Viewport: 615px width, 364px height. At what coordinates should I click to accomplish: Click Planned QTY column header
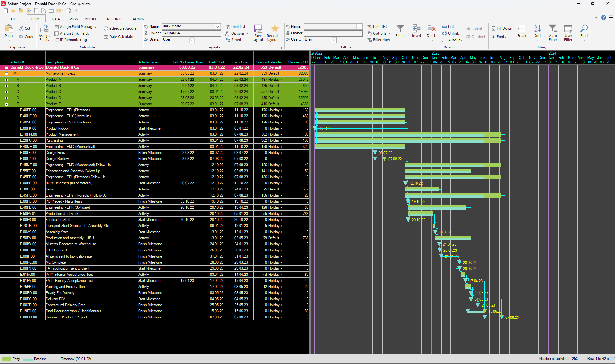pyautogui.click(x=298, y=62)
